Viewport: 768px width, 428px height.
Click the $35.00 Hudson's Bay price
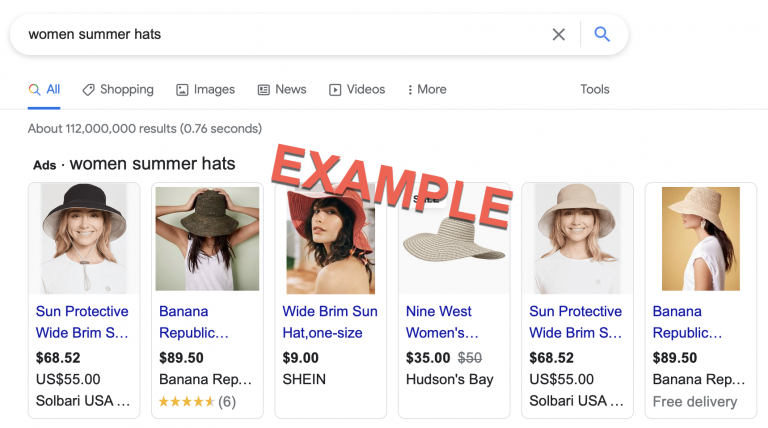(x=428, y=358)
